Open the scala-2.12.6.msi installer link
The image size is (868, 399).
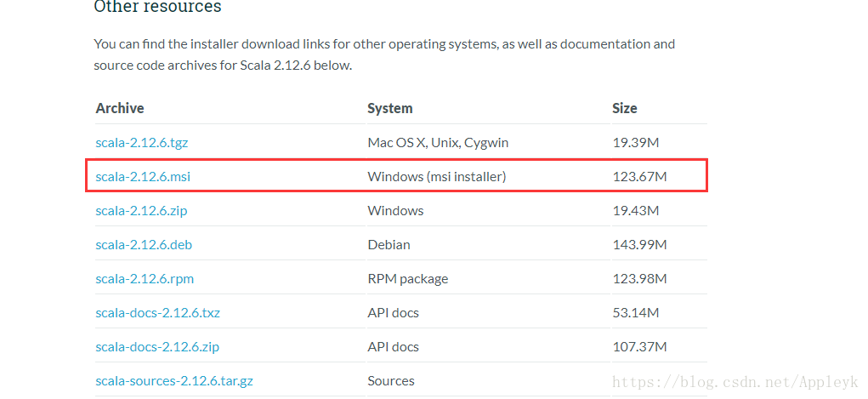click(143, 177)
